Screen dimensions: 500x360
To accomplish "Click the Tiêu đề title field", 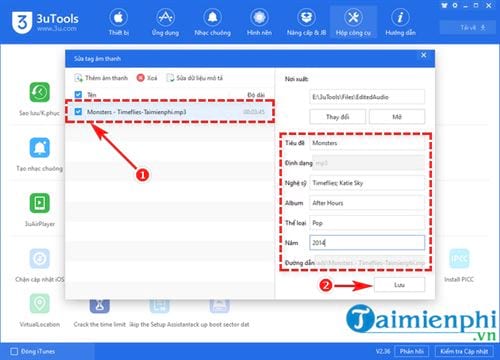I will click(x=367, y=143).
